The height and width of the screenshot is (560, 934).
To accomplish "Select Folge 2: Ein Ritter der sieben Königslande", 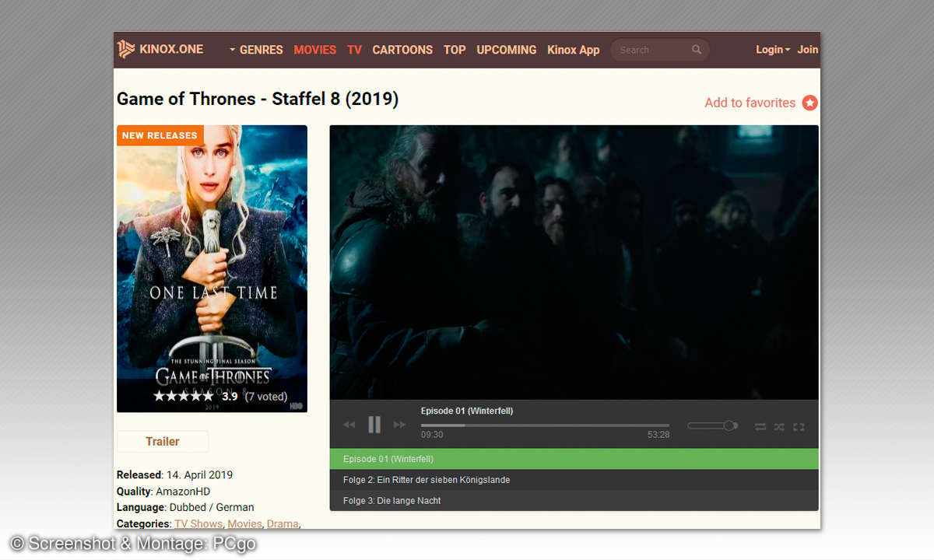I will [x=574, y=480].
